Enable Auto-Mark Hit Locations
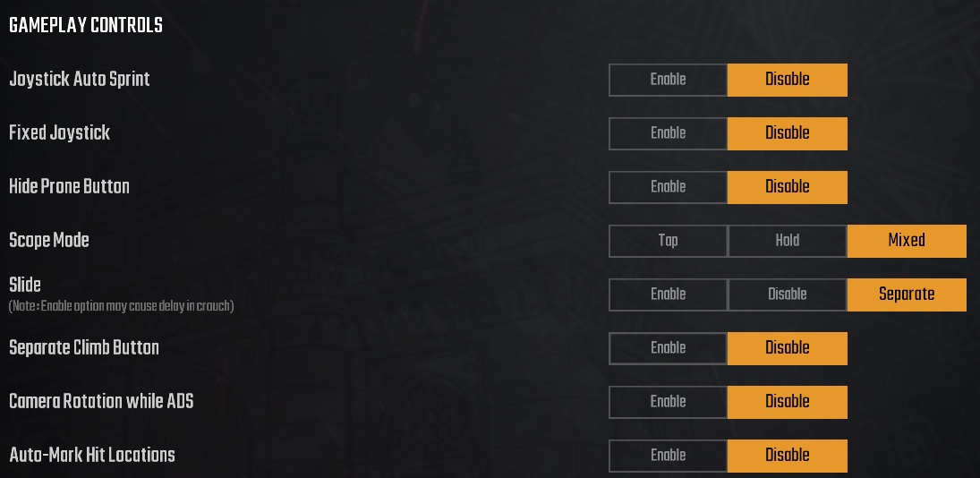The width and height of the screenshot is (980, 478). point(668,456)
